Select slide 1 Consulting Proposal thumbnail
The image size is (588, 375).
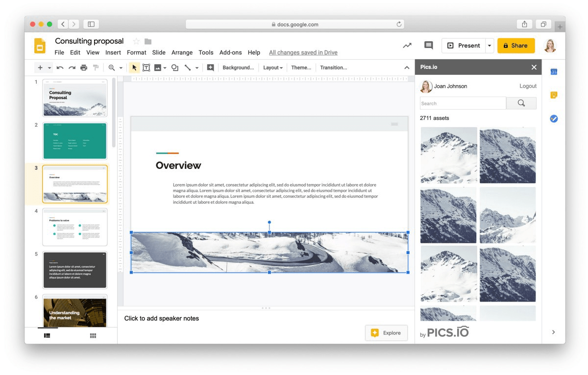74,98
